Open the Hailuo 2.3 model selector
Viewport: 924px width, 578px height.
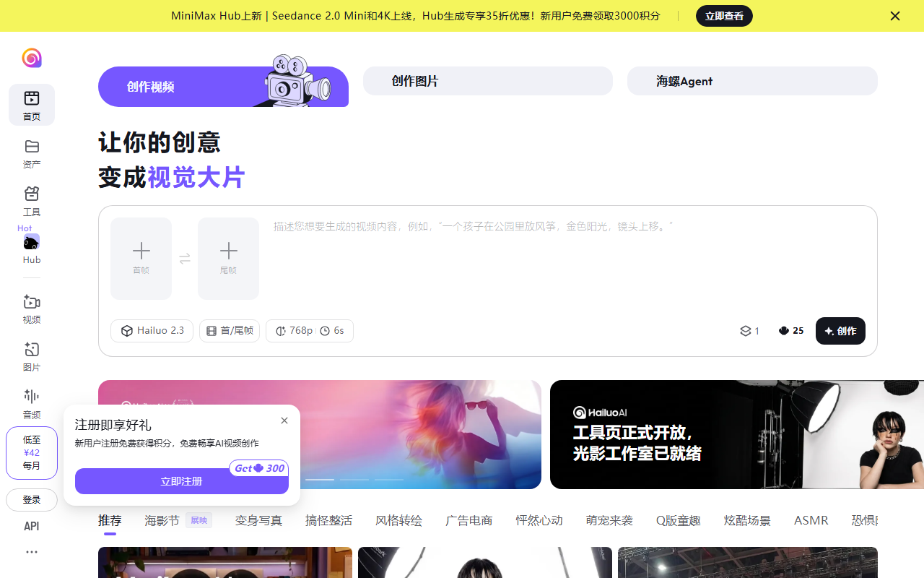coord(152,331)
